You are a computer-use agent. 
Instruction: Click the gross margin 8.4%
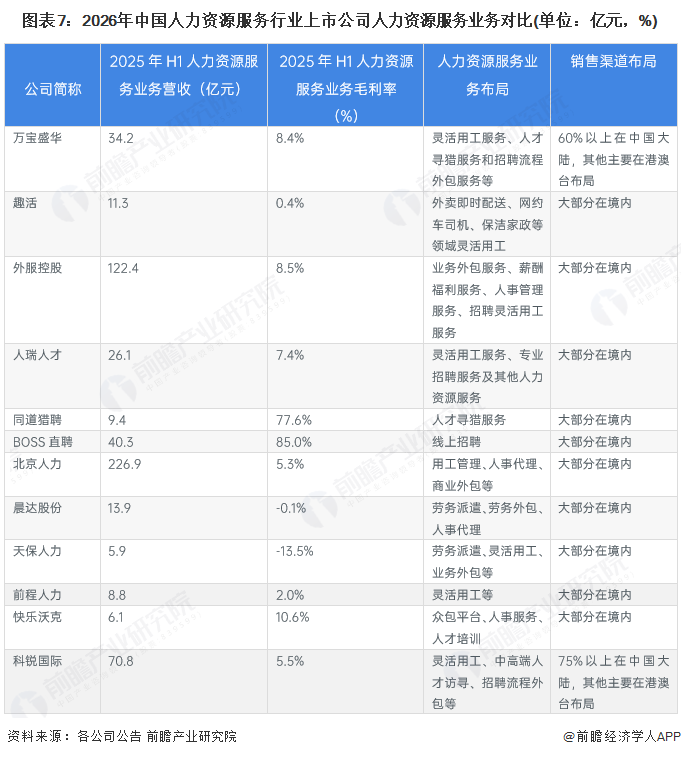click(x=290, y=139)
